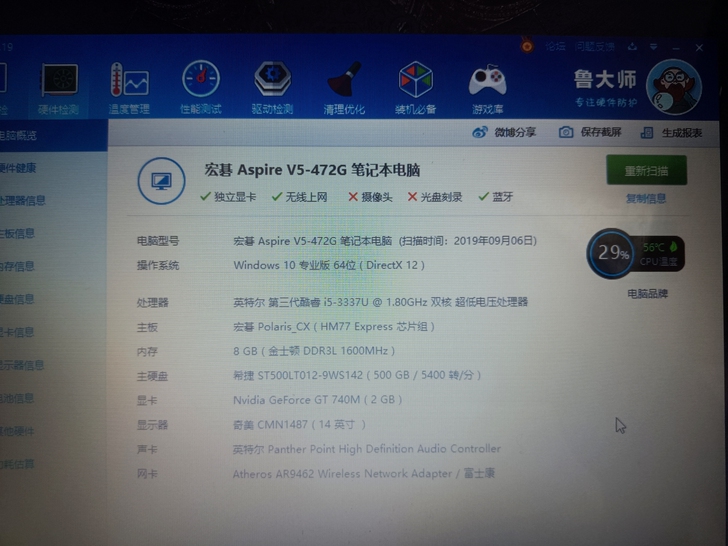Click the 复制信息 copy info link
This screenshot has width=728, height=546.
pyautogui.click(x=646, y=199)
